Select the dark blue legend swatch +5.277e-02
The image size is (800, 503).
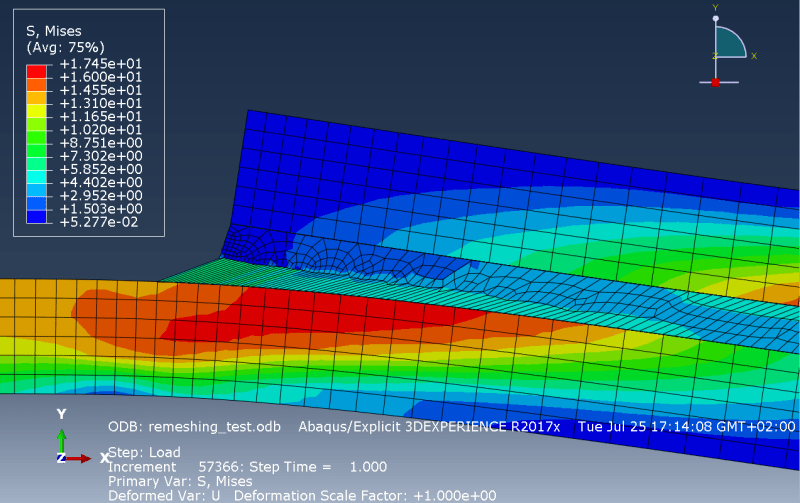[36, 217]
